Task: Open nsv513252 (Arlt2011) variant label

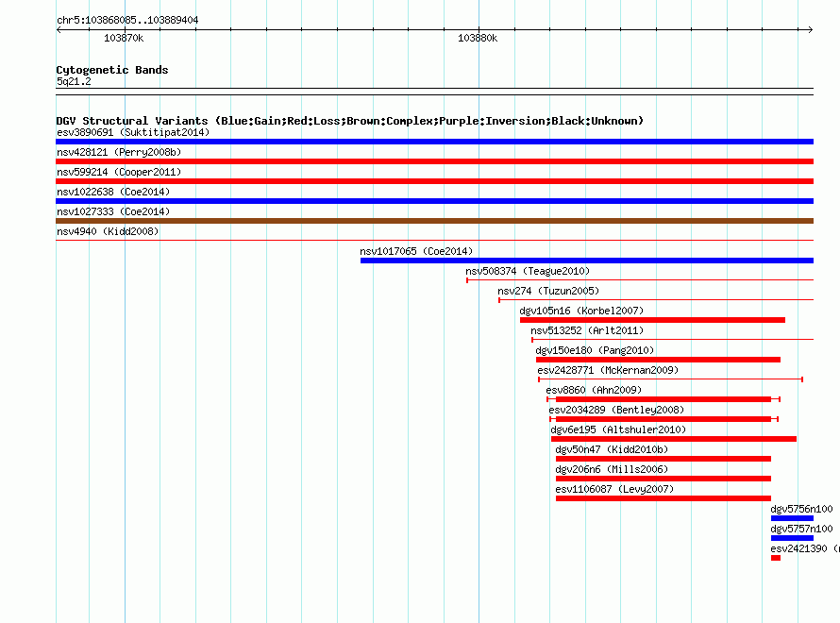Action: point(587,330)
